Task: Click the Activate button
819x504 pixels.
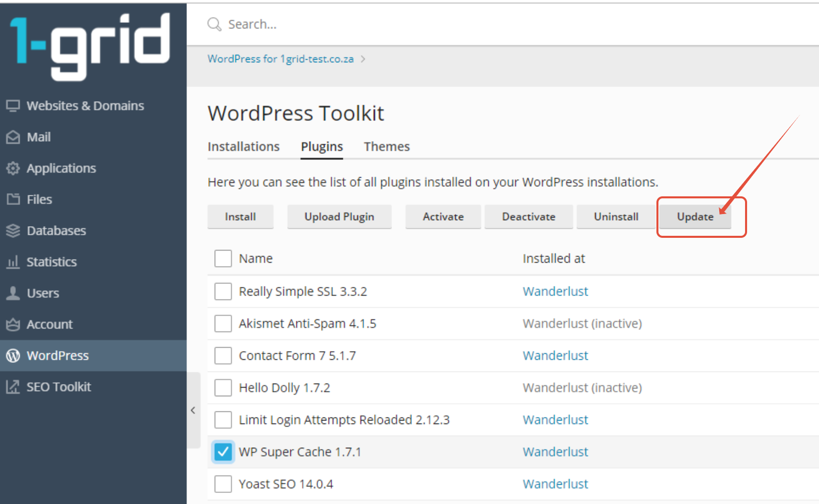Action: tap(443, 217)
